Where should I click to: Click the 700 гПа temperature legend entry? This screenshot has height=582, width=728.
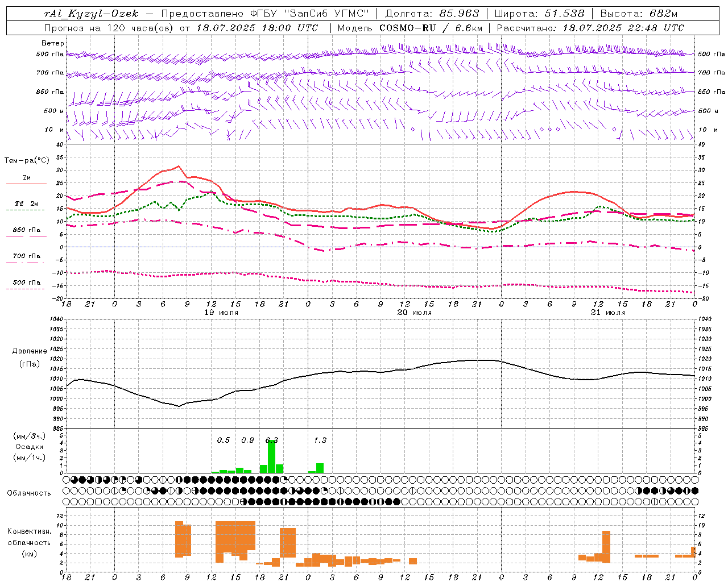27,256
